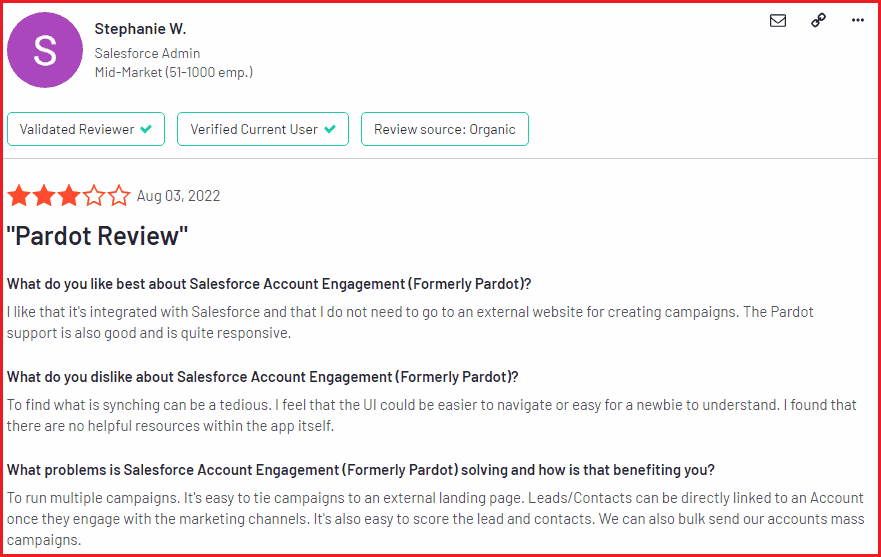The height and width of the screenshot is (557, 881).
Task: Click the Verified Current User badge
Action: pyautogui.click(x=263, y=129)
